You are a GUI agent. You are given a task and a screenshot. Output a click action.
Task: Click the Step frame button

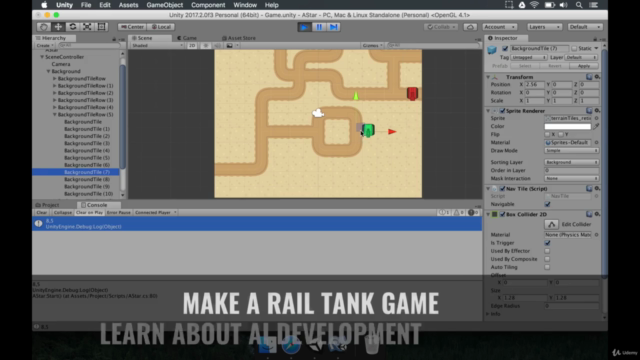(x=333, y=27)
